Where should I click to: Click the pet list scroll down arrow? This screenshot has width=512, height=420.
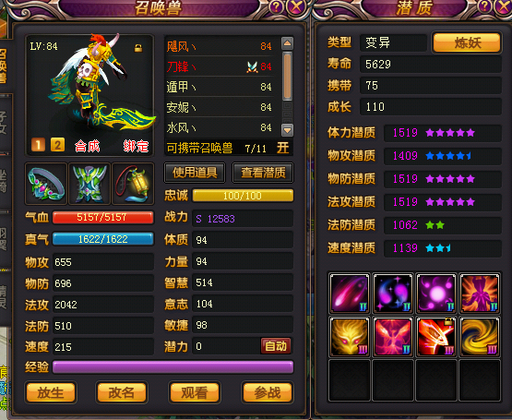(x=287, y=130)
